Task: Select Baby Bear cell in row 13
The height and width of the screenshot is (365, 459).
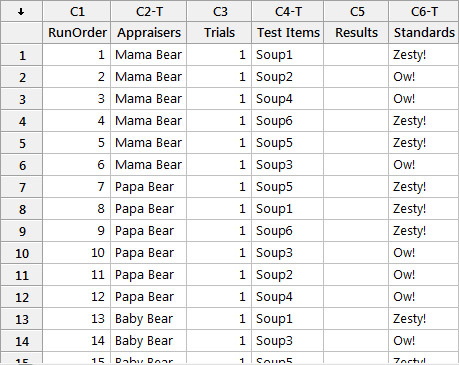Action: coord(149,319)
